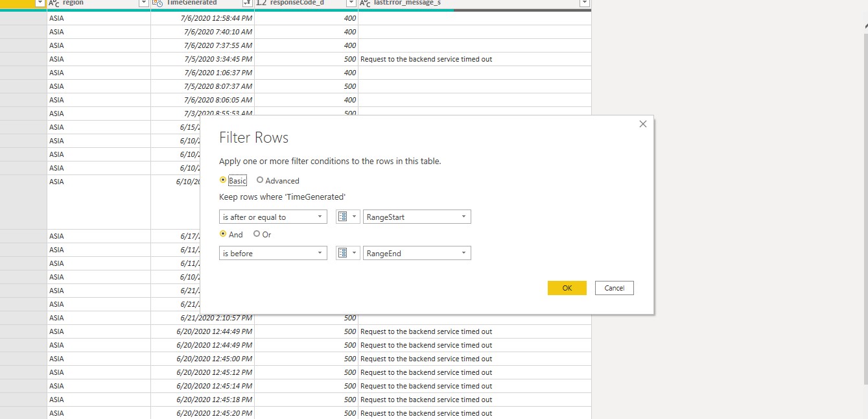This screenshot has height=419, width=868.
Task: Select the region column header
Action: tap(99, 4)
